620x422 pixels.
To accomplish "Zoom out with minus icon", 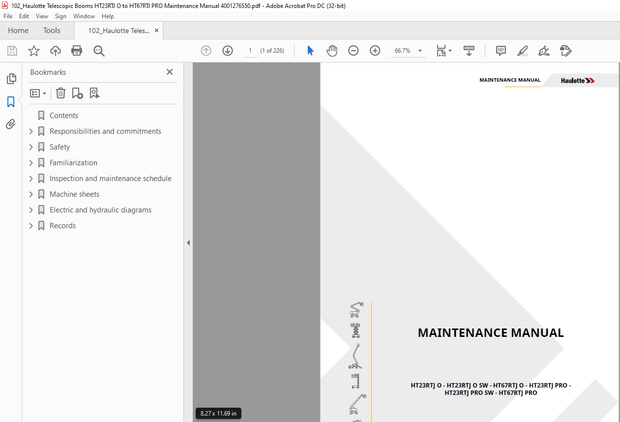I will pos(353,51).
